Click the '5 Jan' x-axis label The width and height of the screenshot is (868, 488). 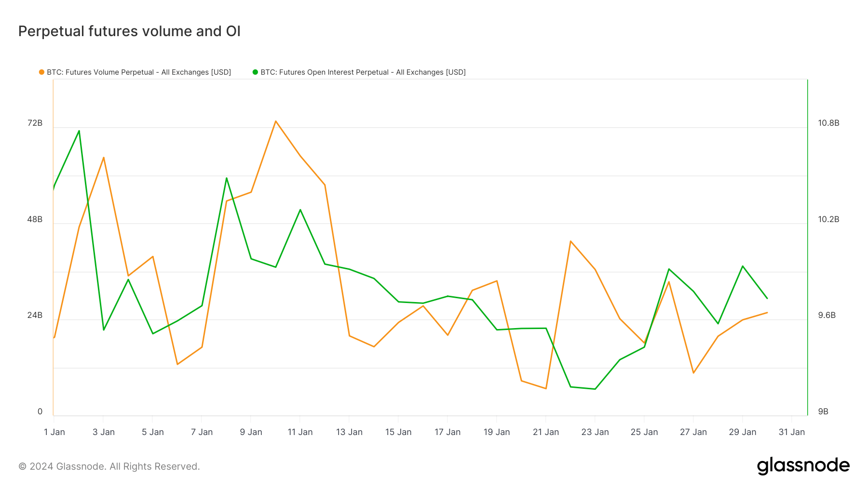pyautogui.click(x=153, y=432)
